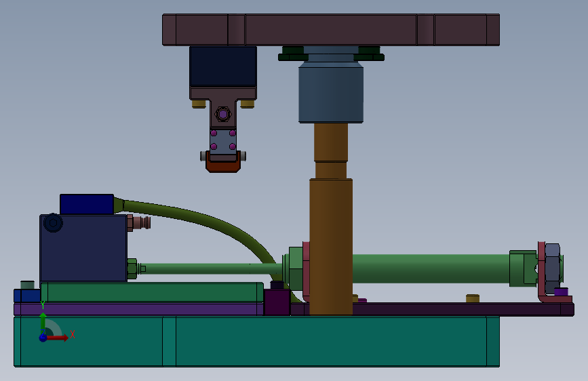Select the narrow upper brown column section
Viewport: 588px width, 381px height.
click(331, 142)
